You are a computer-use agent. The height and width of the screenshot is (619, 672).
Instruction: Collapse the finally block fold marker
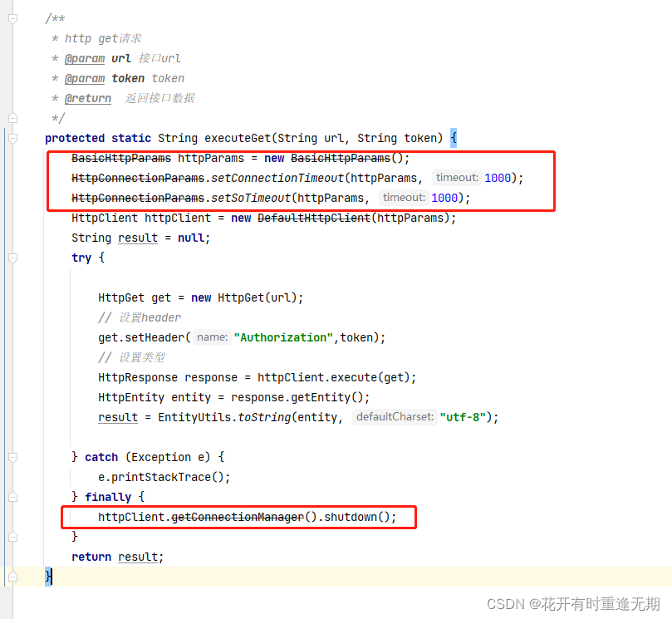tap(12, 497)
